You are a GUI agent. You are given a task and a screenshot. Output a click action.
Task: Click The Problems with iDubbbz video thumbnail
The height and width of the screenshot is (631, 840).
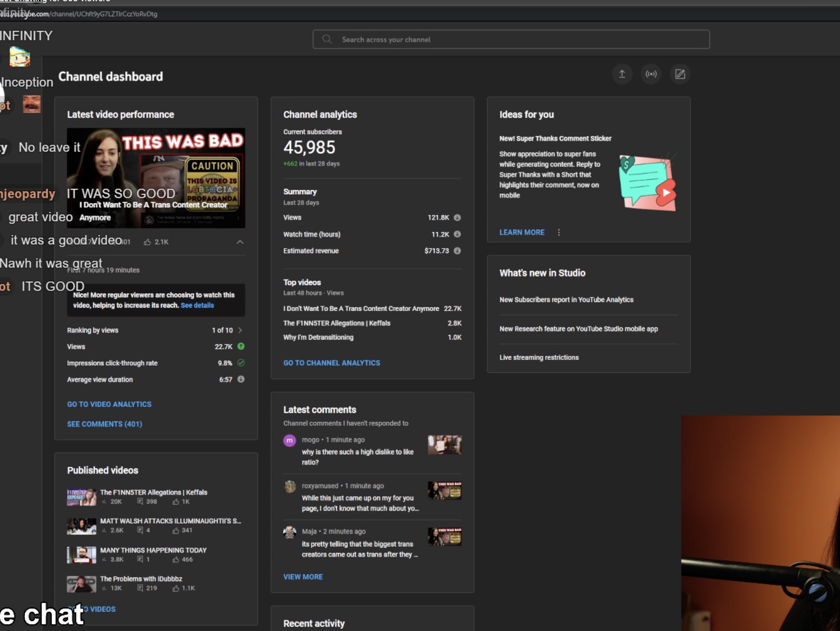pos(82,584)
